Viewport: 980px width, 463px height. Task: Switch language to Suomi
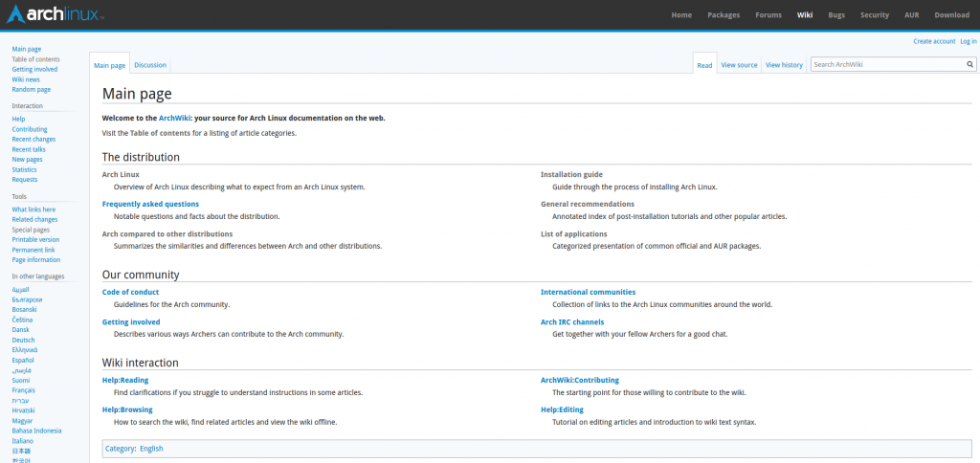click(x=21, y=380)
